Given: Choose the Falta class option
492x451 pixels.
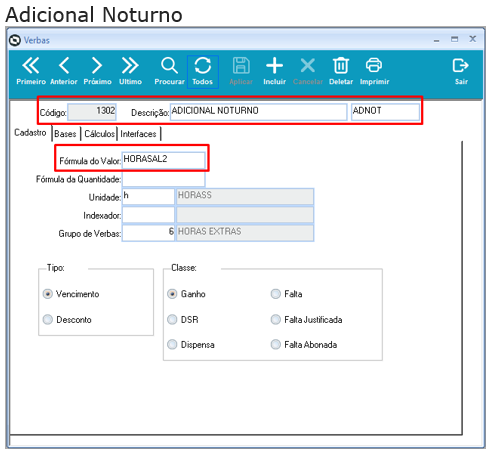Looking at the screenshot, I should (x=276, y=294).
